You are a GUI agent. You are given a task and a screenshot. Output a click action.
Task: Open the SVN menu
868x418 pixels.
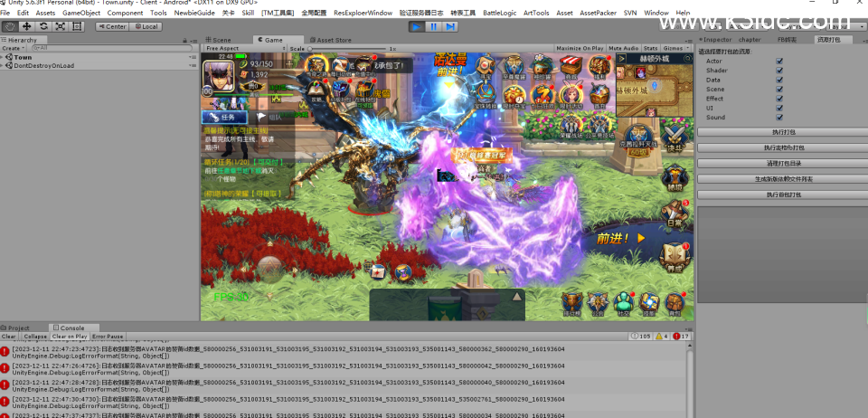630,13
